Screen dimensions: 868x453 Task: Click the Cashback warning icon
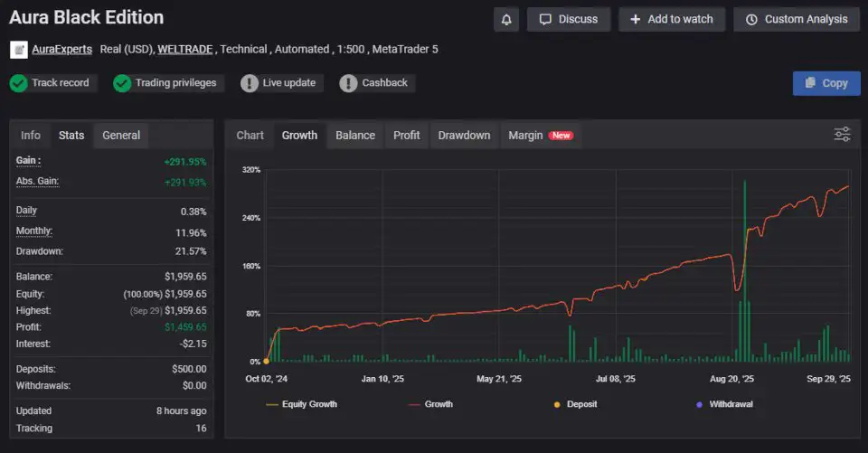[x=348, y=83]
